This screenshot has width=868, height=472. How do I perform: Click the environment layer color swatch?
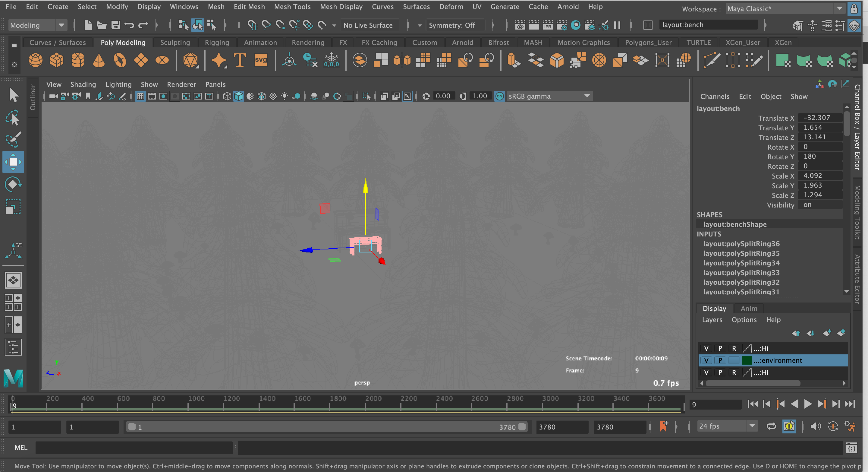click(747, 360)
